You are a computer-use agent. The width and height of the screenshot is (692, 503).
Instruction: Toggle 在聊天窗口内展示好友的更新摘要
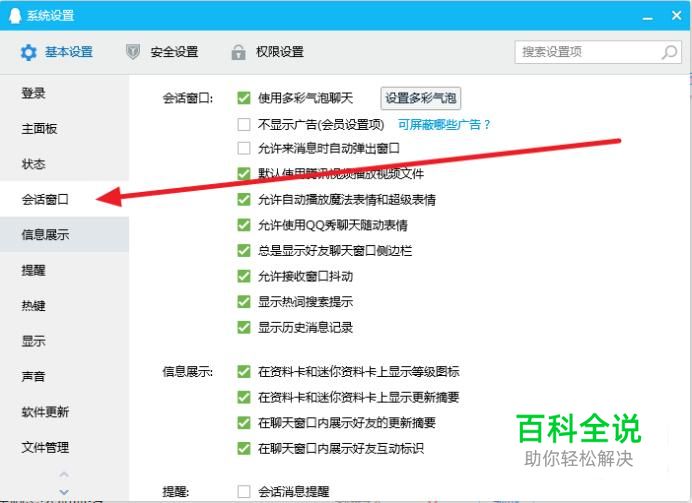244,423
